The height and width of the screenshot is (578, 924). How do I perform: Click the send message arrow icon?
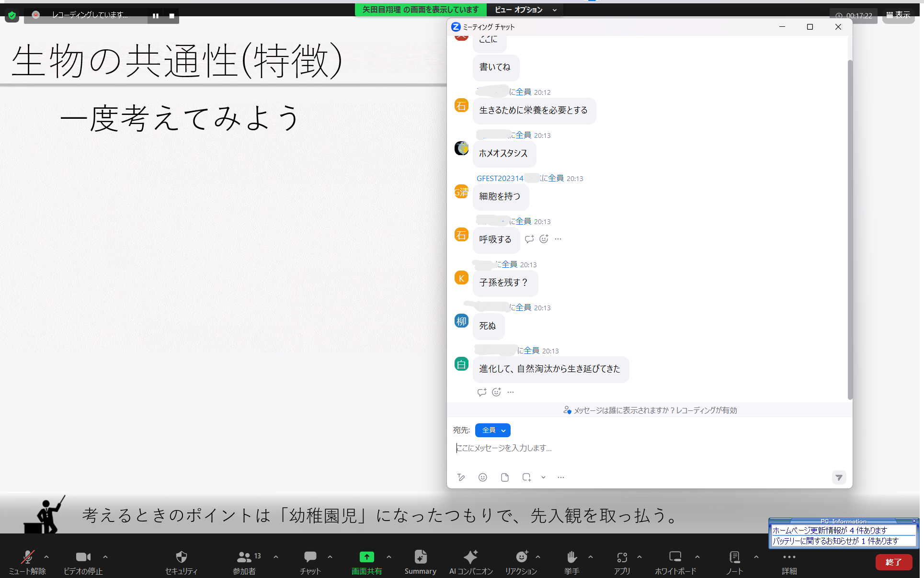pyautogui.click(x=838, y=477)
